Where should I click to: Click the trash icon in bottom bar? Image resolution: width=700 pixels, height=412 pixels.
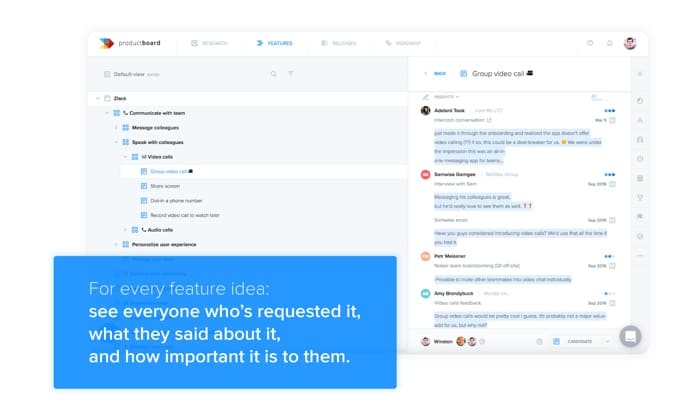pos(539,341)
